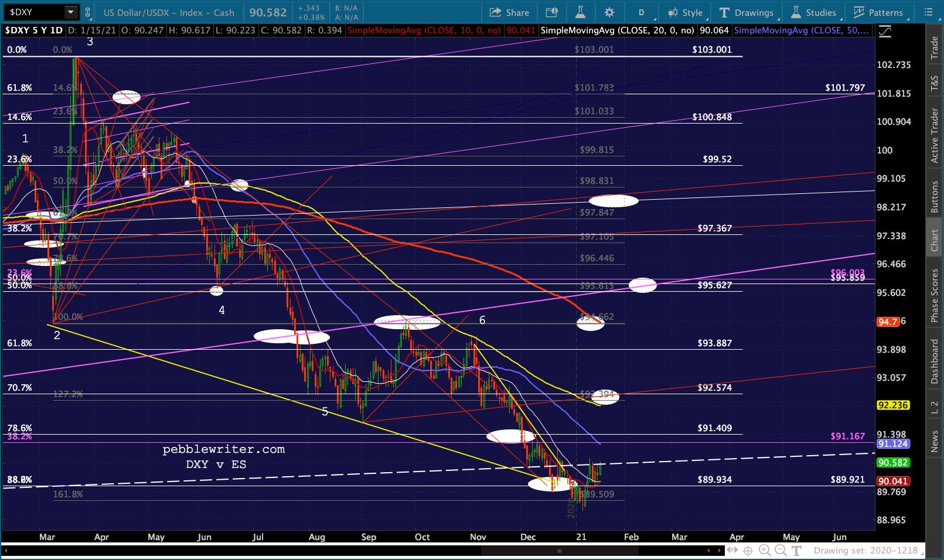The width and height of the screenshot is (944, 560).
Task: Click the zoom in magnifier
Action: tap(765, 551)
